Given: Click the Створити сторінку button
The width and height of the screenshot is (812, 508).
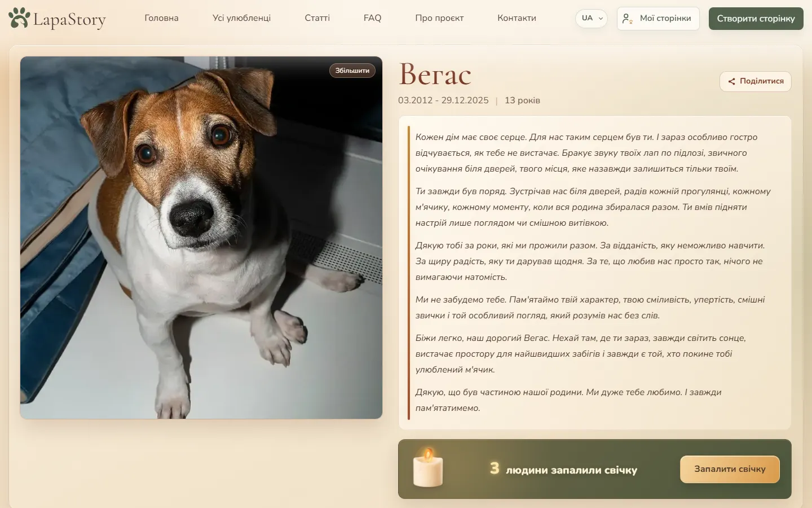Looking at the screenshot, I should [756, 19].
